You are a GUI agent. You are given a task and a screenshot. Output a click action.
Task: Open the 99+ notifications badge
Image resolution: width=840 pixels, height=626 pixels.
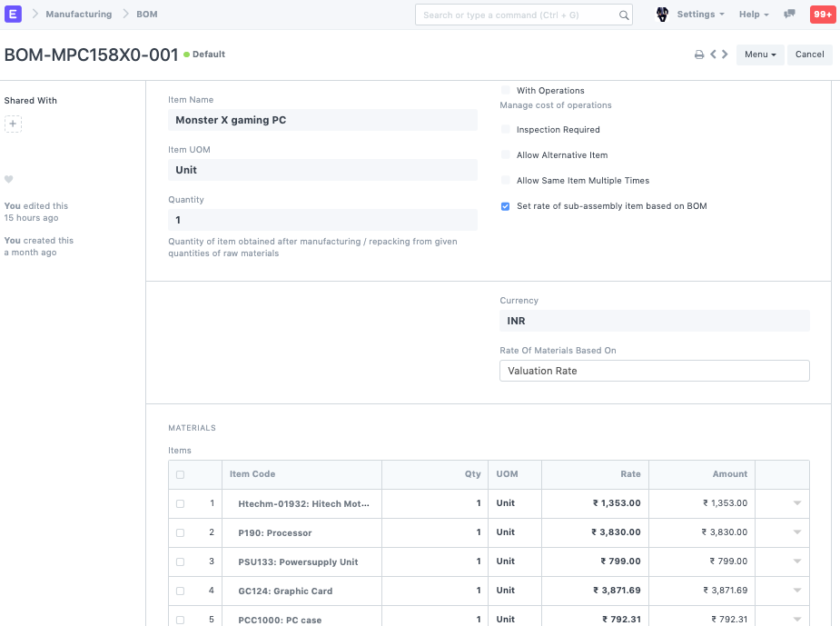pos(822,15)
